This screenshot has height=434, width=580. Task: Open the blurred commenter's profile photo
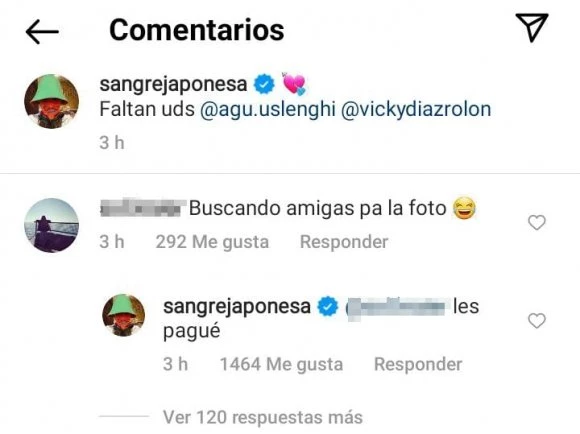(51, 225)
